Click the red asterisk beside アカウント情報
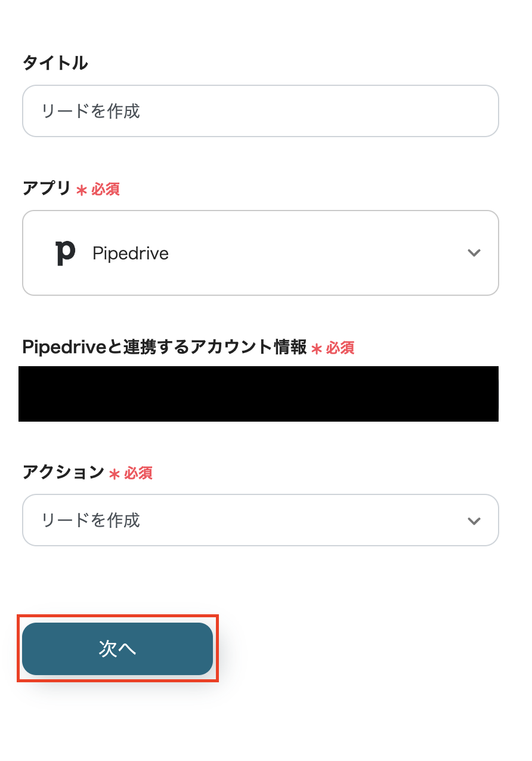 317,349
